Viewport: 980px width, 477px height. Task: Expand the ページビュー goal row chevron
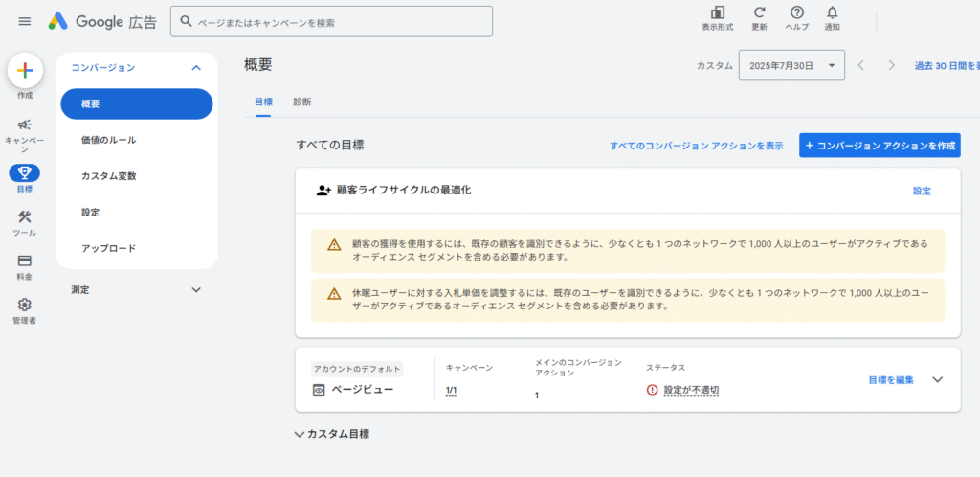[937, 379]
